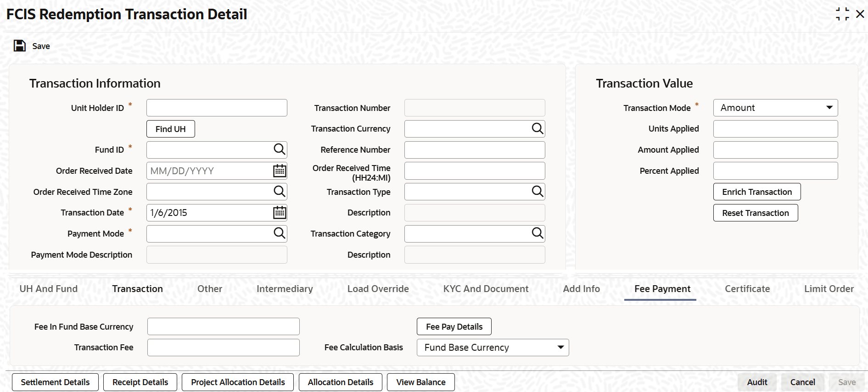
Task: Click the Enrich Transaction button
Action: [757, 192]
